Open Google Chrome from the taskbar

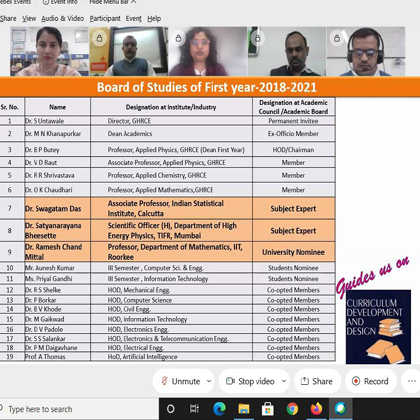(292, 409)
